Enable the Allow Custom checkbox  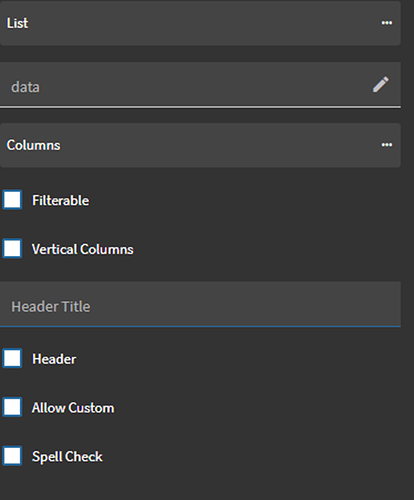(x=12, y=407)
